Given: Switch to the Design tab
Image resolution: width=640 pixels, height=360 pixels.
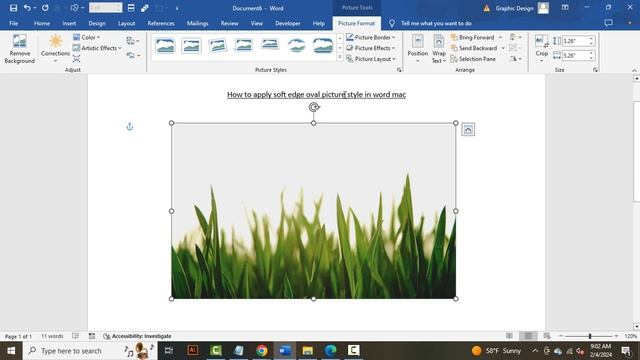Looking at the screenshot, I should [97, 23].
